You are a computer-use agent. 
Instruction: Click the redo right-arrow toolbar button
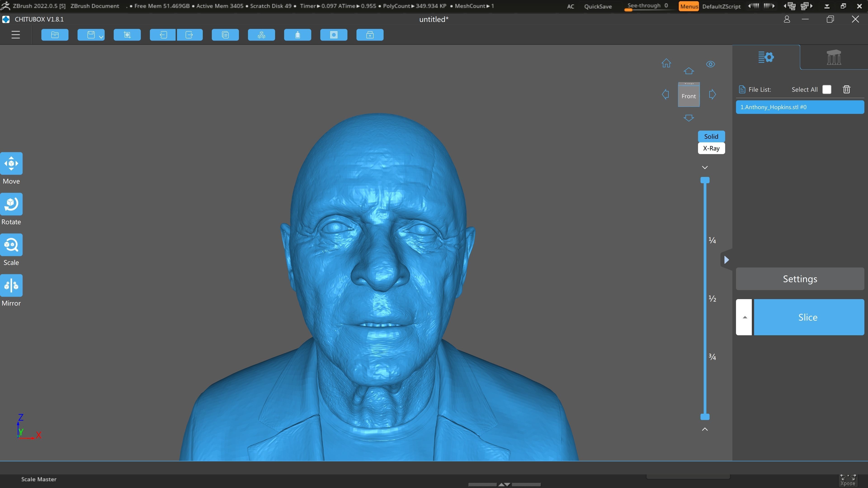(190, 35)
